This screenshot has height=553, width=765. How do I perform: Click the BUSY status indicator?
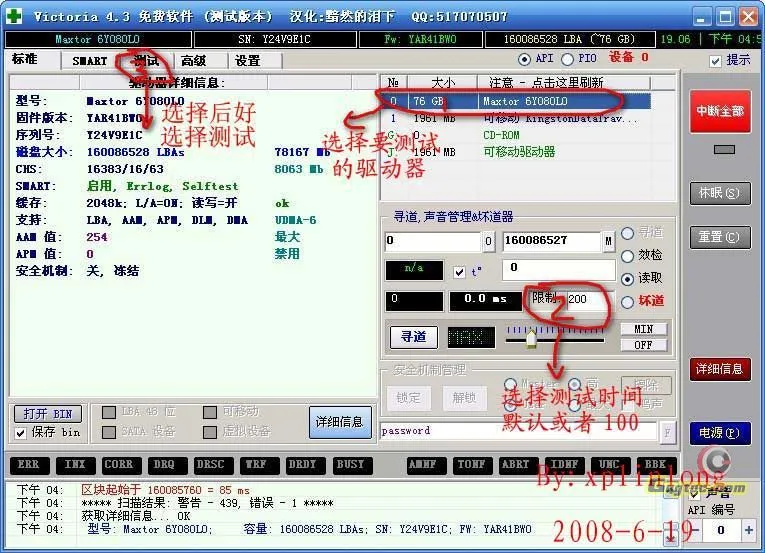[351, 465]
